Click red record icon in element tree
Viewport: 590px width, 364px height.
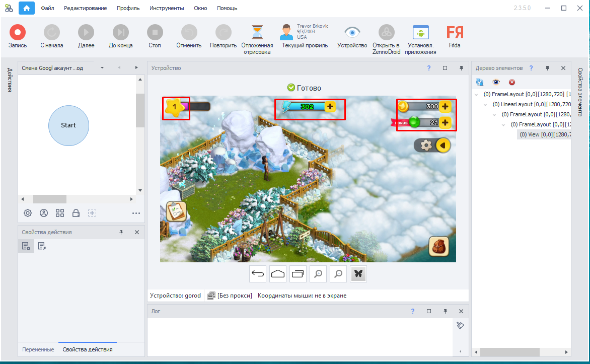coord(512,82)
